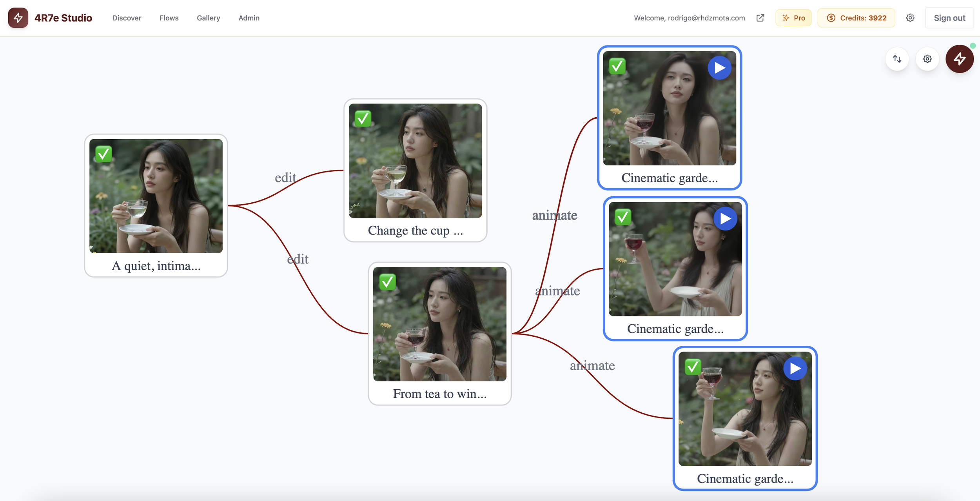Toggle checkmark on 'Change the cup' node
The width and height of the screenshot is (980, 501).
pyautogui.click(x=363, y=118)
